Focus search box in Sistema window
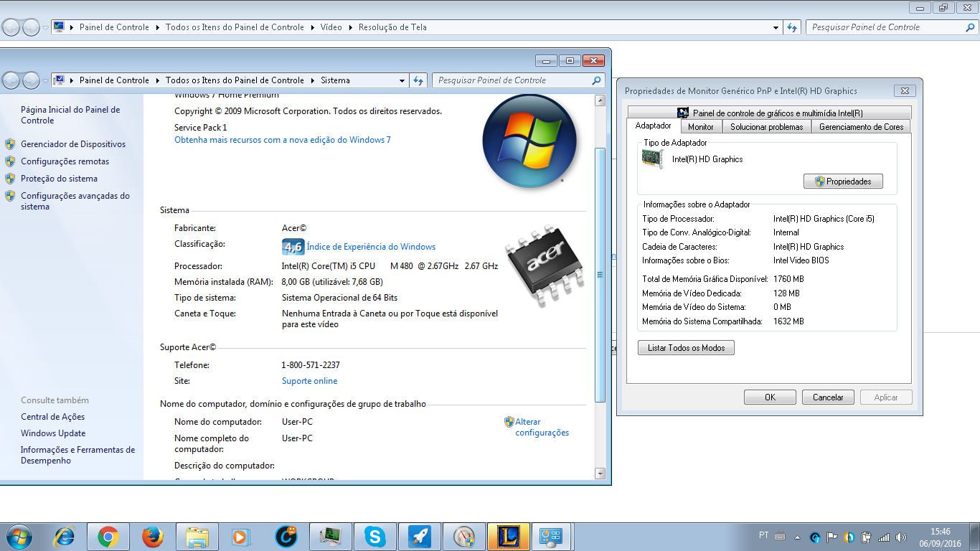This screenshot has height=551, width=980. click(512, 80)
